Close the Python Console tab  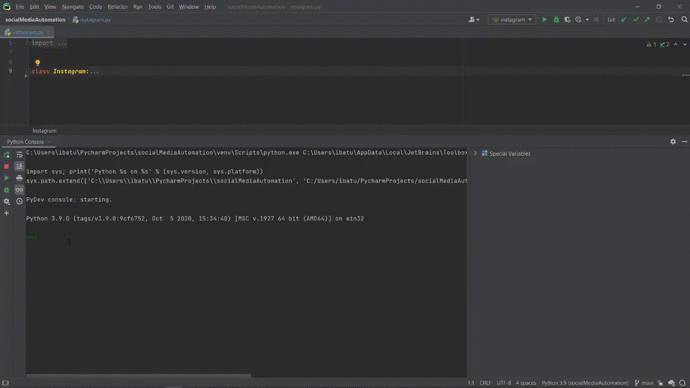(49, 142)
